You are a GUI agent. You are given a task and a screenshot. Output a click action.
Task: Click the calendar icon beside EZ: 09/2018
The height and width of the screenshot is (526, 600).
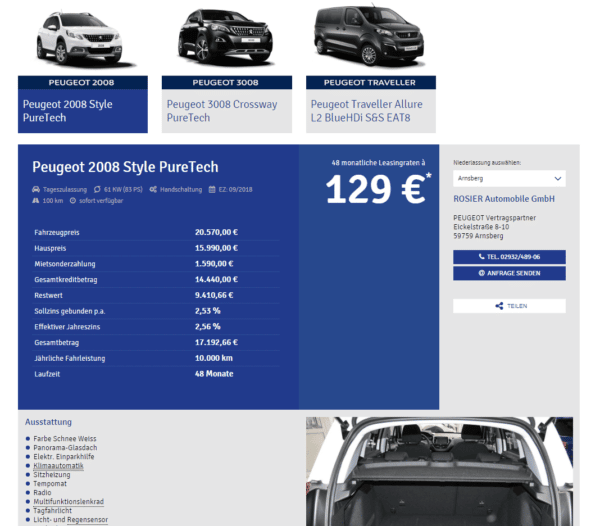pos(212,189)
